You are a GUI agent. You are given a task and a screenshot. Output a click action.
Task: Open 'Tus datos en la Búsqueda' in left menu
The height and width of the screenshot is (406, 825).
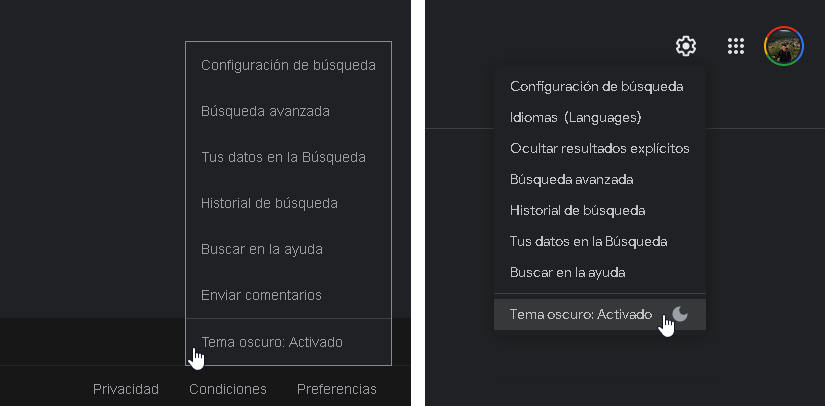(x=288, y=157)
